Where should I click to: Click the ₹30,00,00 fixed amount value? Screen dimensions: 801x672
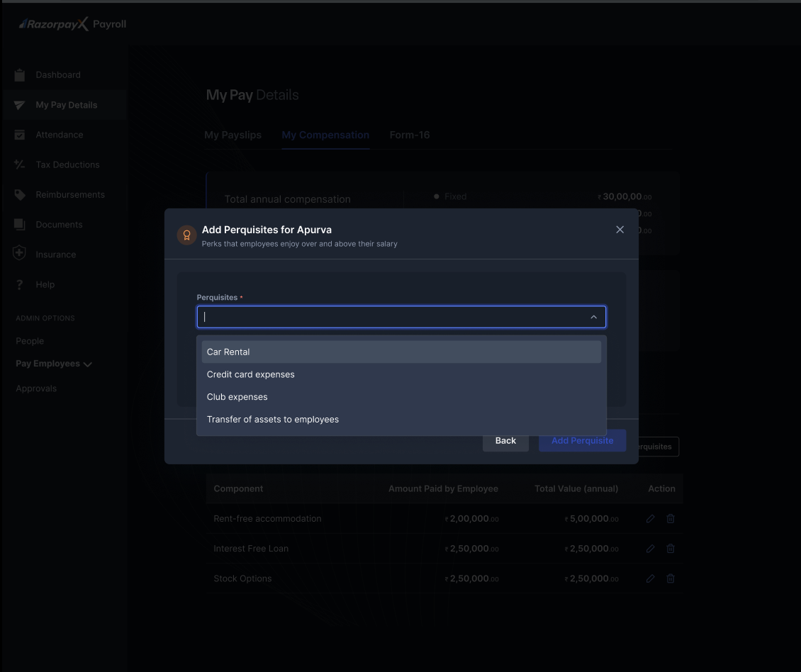pyautogui.click(x=624, y=197)
